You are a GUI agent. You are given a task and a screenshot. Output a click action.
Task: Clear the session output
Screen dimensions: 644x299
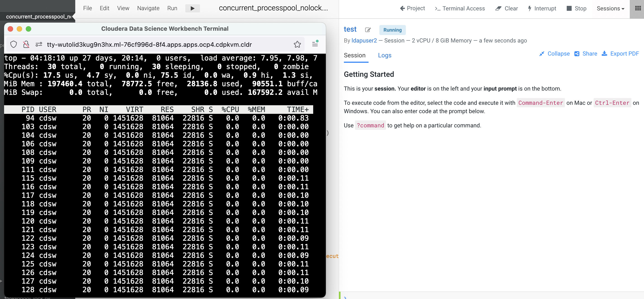[506, 9]
